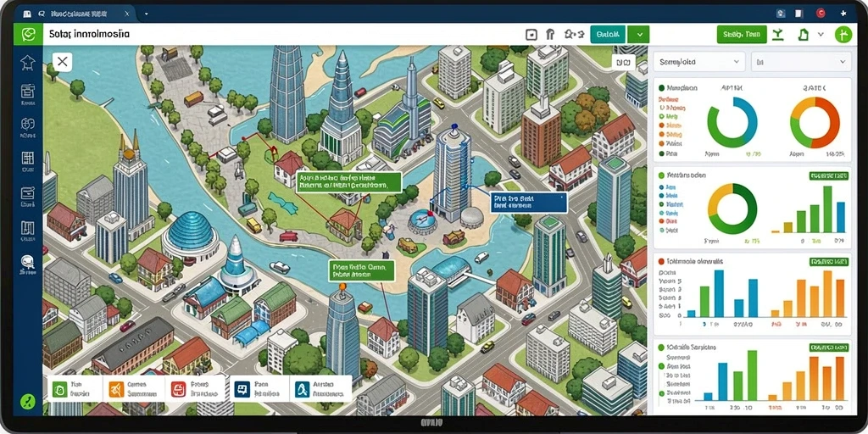Select the orange category icon in bottom bar
Image resolution: width=868 pixels, height=434 pixels.
tap(116, 389)
